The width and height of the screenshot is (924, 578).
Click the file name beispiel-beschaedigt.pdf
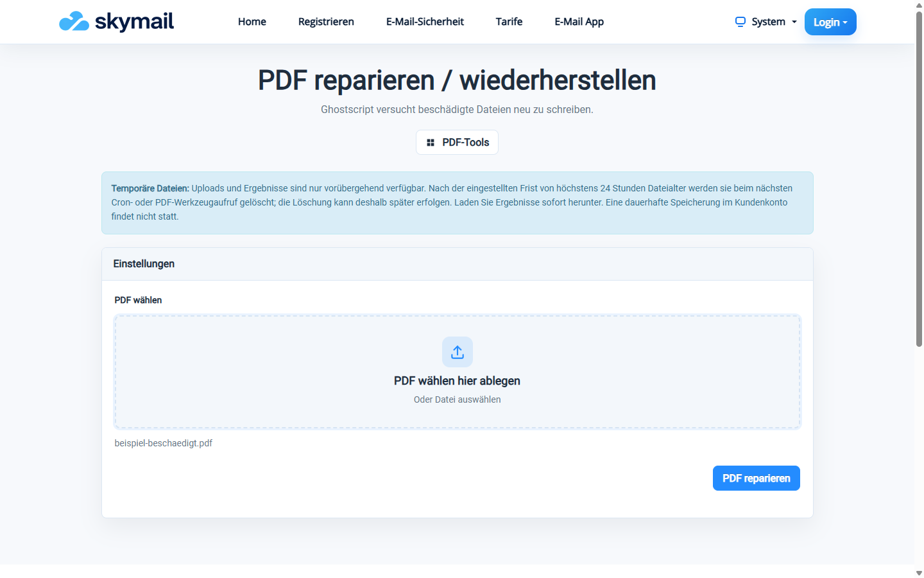pos(164,443)
